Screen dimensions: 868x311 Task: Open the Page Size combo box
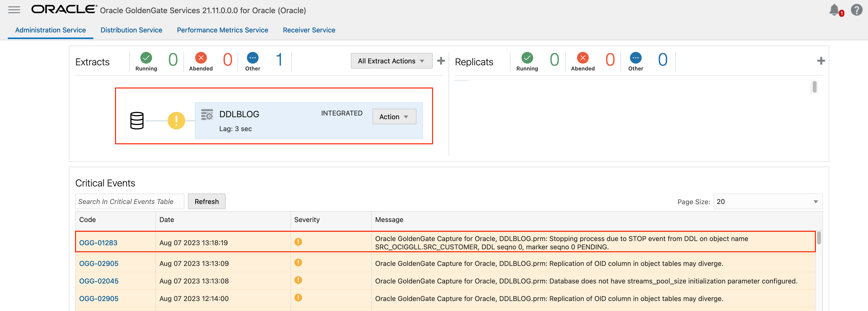tap(768, 202)
